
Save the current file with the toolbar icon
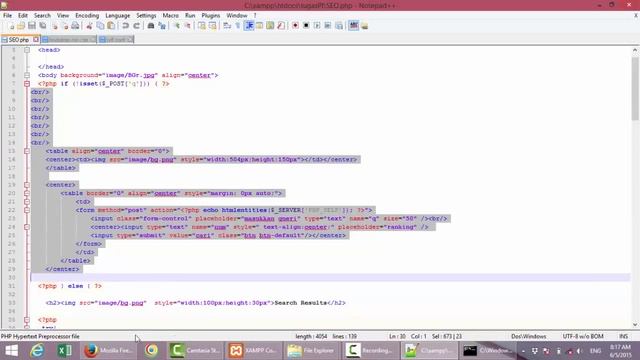(x=32, y=26)
